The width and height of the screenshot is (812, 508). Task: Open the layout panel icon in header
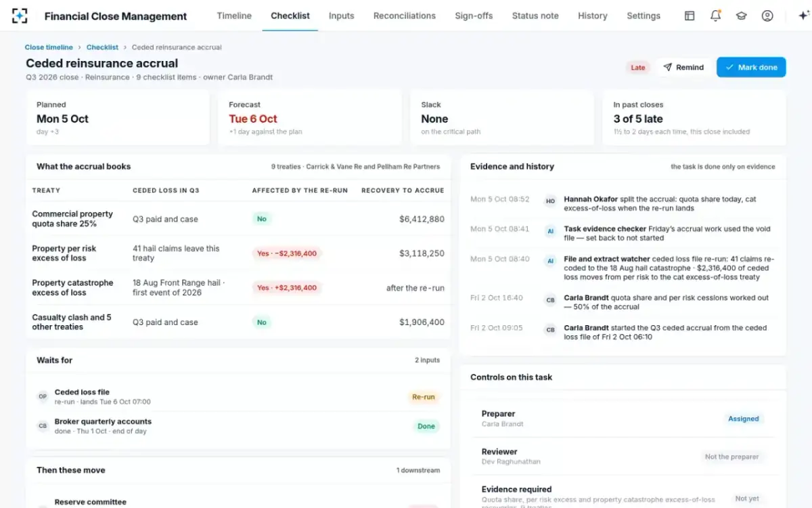coord(690,16)
